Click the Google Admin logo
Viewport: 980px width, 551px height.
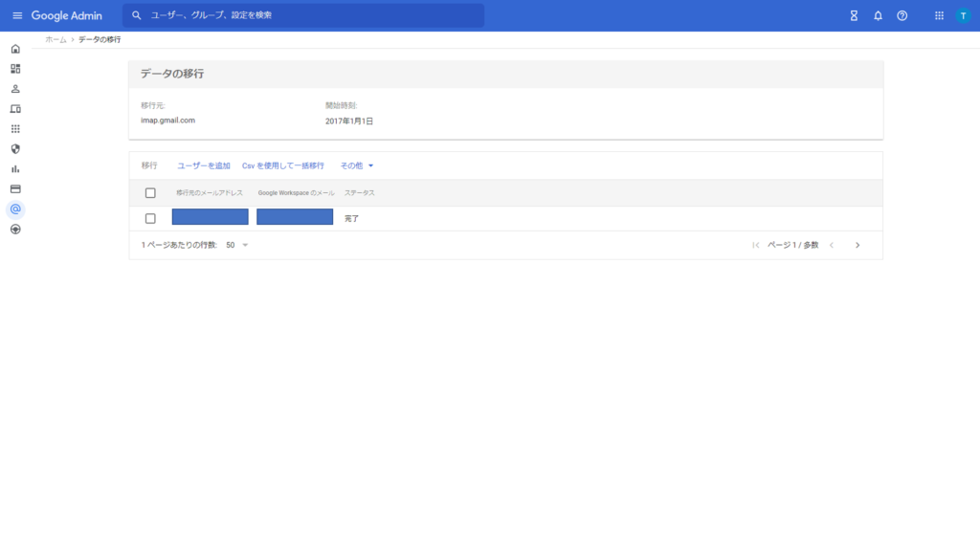click(67, 15)
